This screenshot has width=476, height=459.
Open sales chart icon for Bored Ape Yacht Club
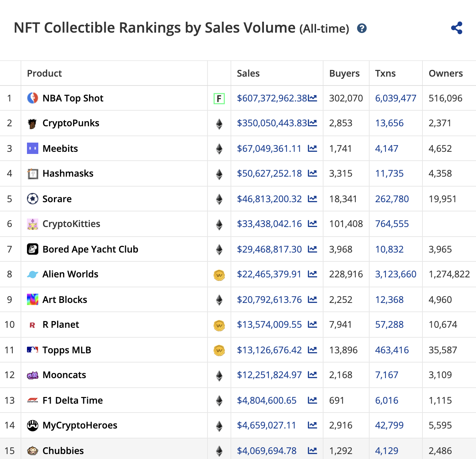(312, 249)
